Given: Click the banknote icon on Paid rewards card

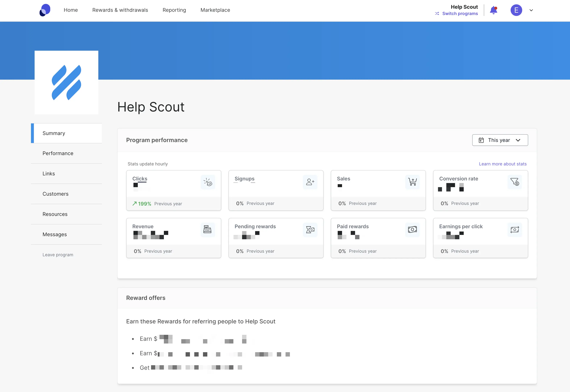Looking at the screenshot, I should click(412, 230).
